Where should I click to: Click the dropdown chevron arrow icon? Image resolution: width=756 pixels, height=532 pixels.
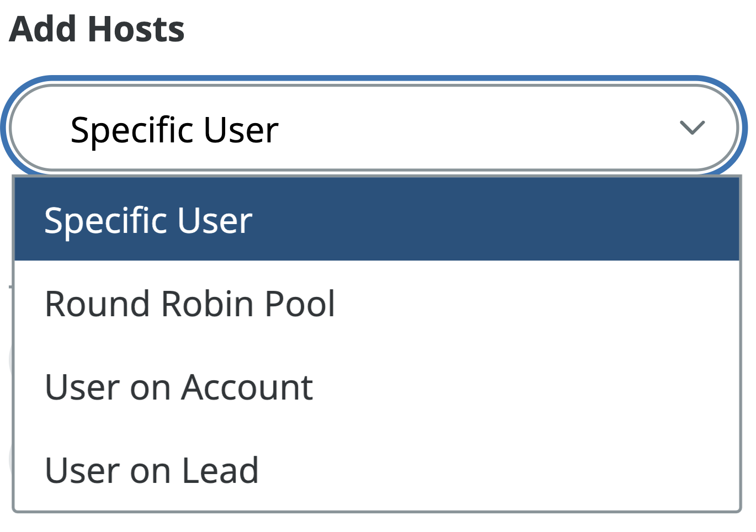tap(692, 127)
